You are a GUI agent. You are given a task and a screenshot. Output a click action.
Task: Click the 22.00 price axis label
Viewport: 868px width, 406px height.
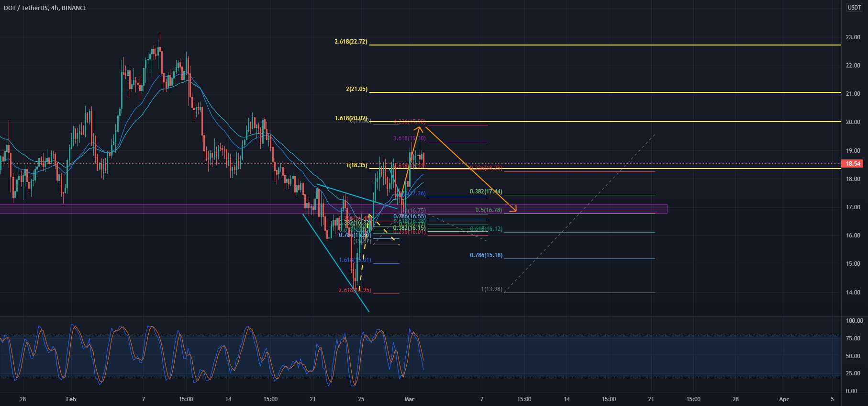pos(853,66)
